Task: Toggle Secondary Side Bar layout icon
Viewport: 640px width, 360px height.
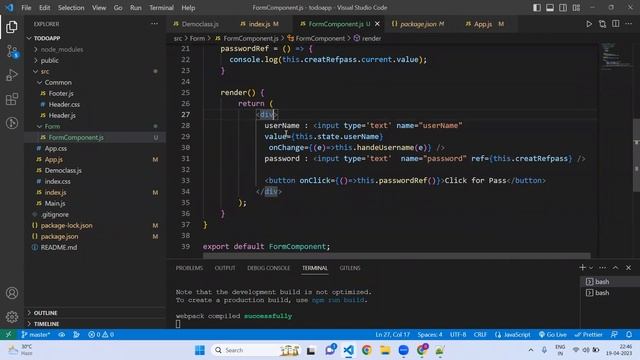Action: tap(563, 8)
